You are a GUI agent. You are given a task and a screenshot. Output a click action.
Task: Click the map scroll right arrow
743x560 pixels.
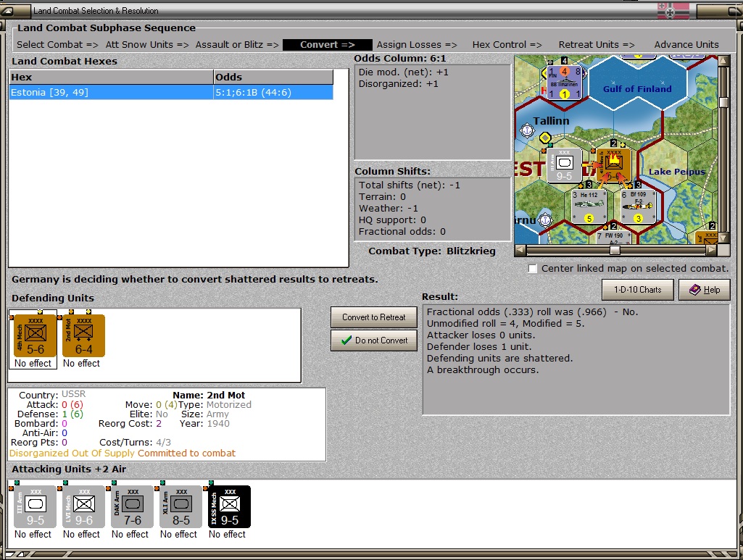tap(712, 249)
